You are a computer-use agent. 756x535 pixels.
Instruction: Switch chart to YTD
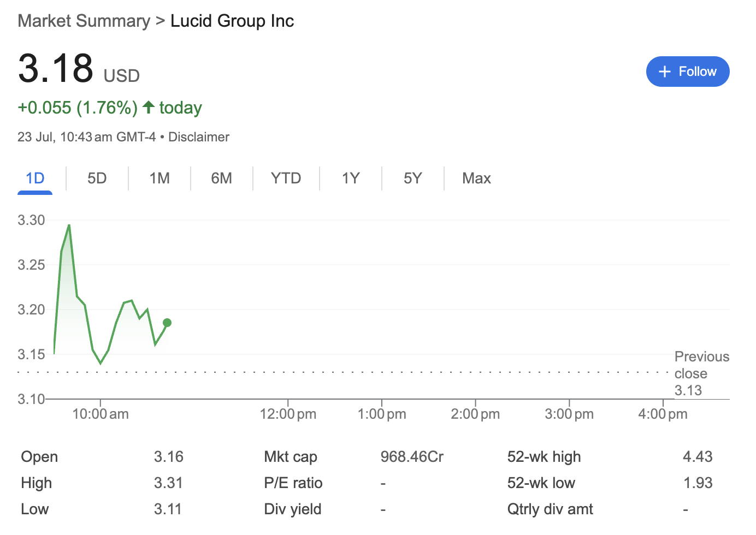point(286,179)
